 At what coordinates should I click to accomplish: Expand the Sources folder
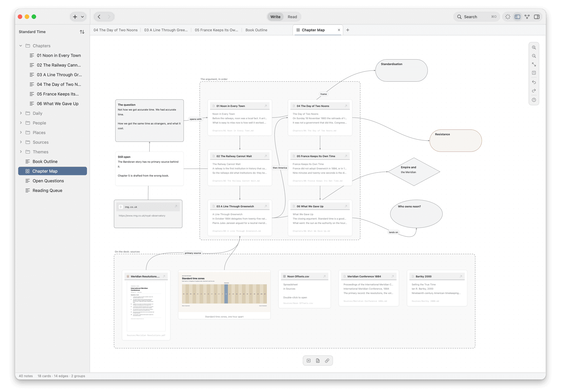tap(21, 142)
